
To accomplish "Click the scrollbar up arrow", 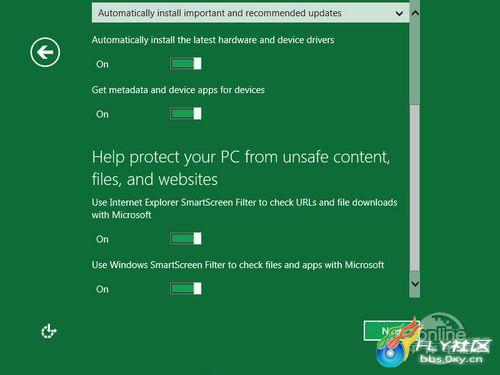I will pos(415,13).
